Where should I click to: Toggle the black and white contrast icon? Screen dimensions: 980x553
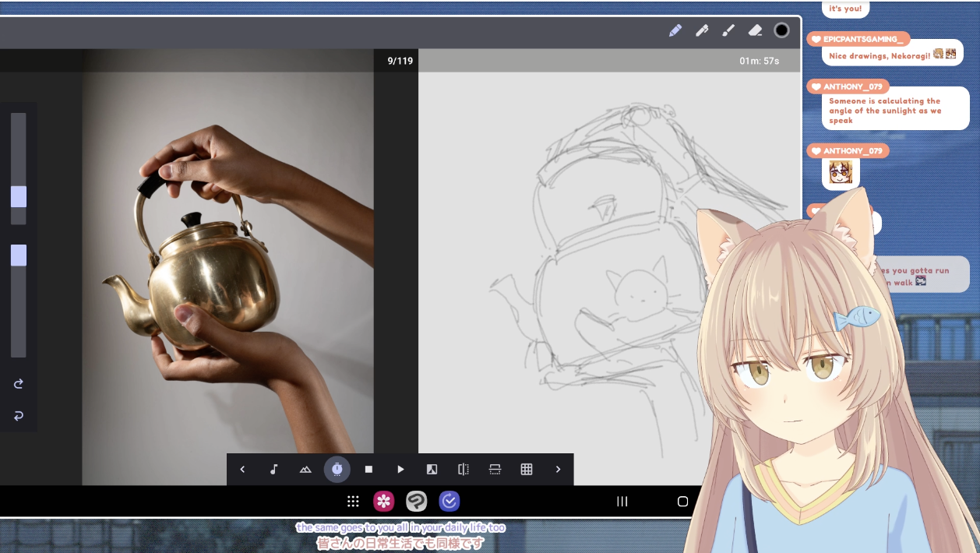432,469
